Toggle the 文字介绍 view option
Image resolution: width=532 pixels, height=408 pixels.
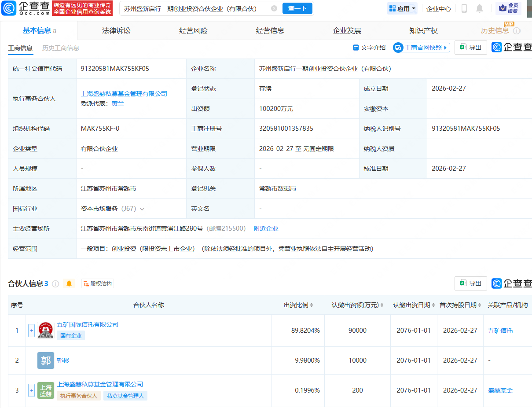click(369, 48)
